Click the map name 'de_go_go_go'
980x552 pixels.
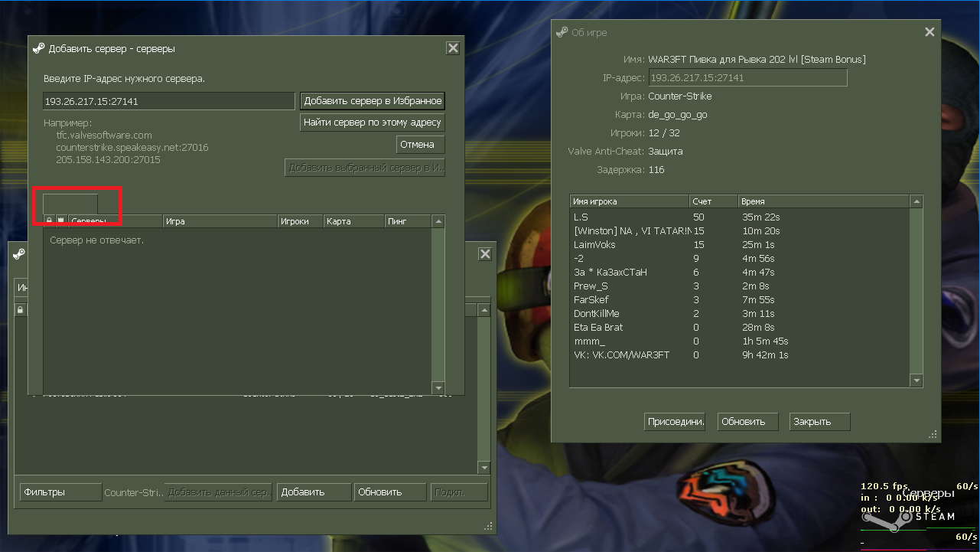coord(677,115)
